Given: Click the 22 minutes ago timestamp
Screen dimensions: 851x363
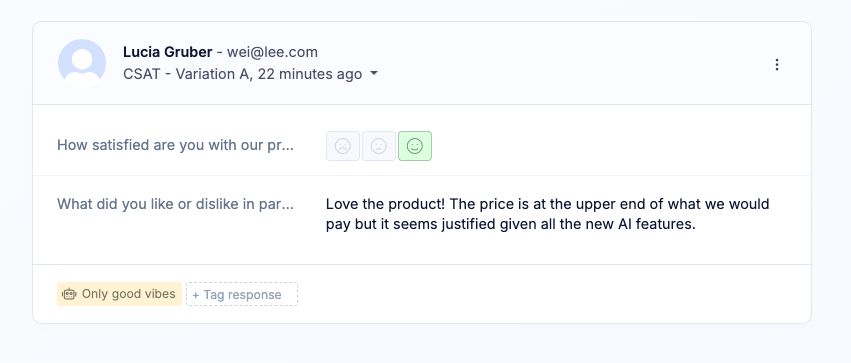Looking at the screenshot, I should (x=310, y=74).
